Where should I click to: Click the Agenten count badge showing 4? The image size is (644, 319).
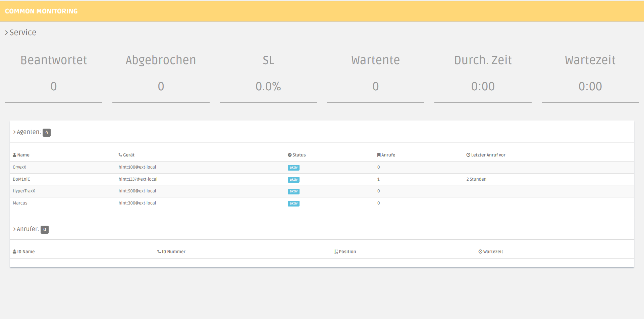click(47, 133)
